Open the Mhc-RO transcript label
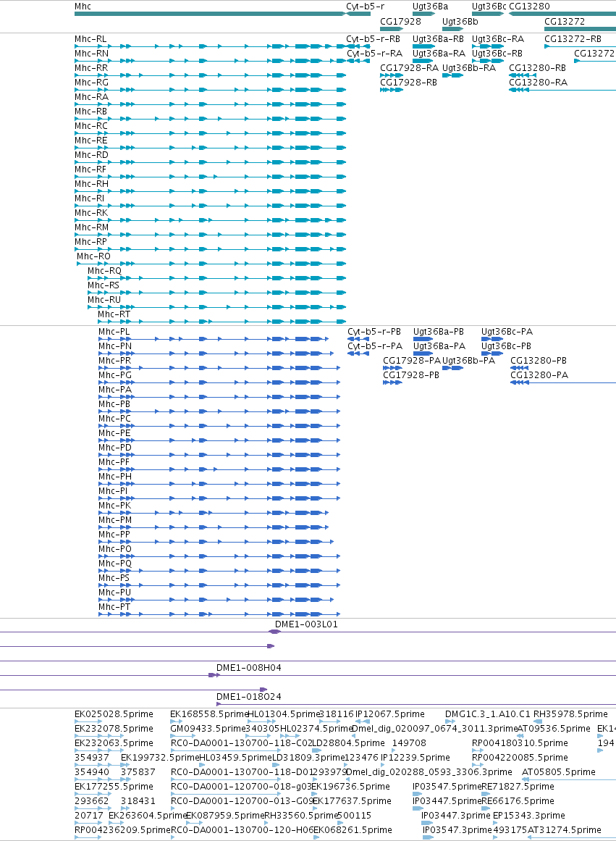The width and height of the screenshot is (616, 841). [x=93, y=256]
